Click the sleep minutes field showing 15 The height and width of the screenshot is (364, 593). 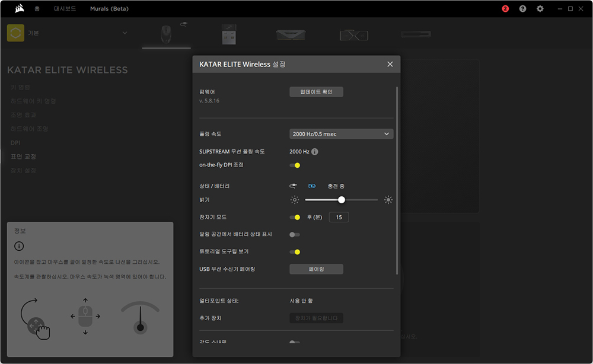tap(339, 218)
